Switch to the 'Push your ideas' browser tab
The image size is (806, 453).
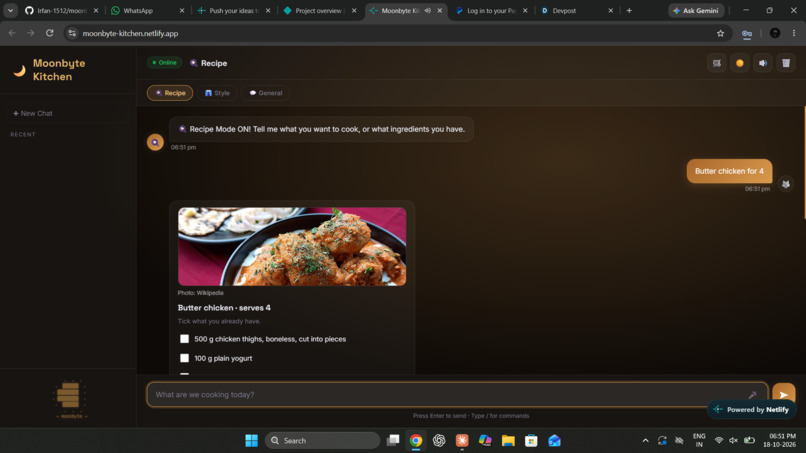pos(233,10)
